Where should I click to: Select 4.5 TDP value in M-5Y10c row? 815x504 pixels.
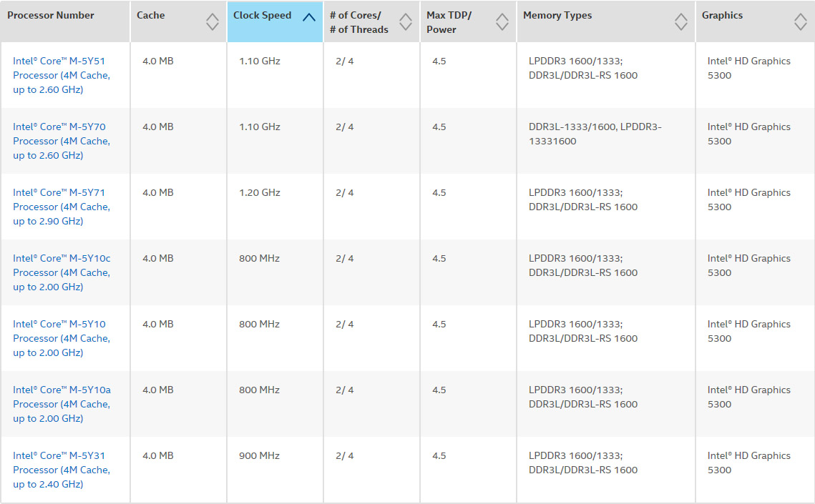point(439,259)
